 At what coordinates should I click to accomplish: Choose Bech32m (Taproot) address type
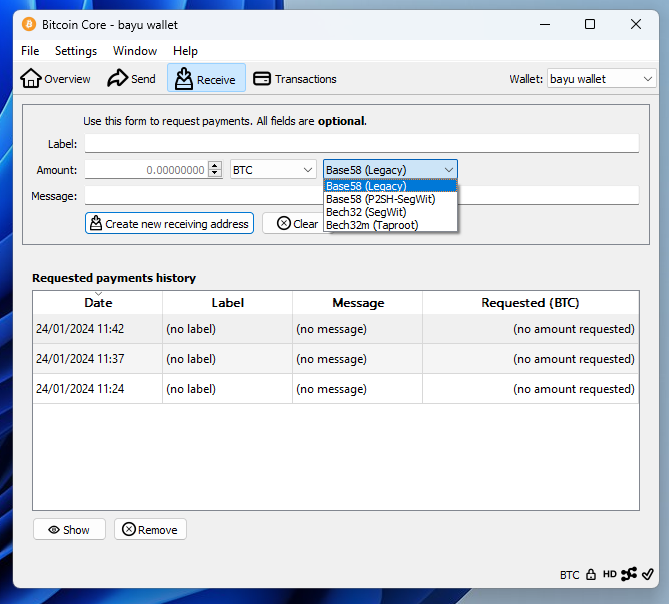390,225
